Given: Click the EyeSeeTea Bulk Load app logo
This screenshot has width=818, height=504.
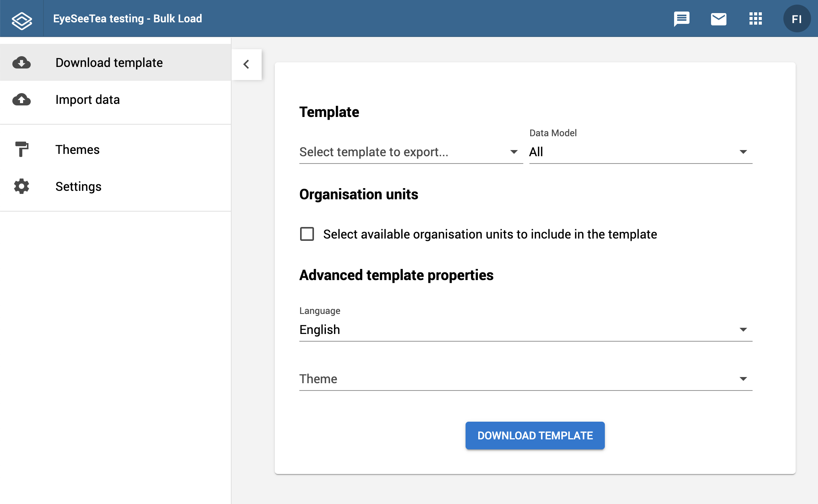Looking at the screenshot, I should click(21, 19).
